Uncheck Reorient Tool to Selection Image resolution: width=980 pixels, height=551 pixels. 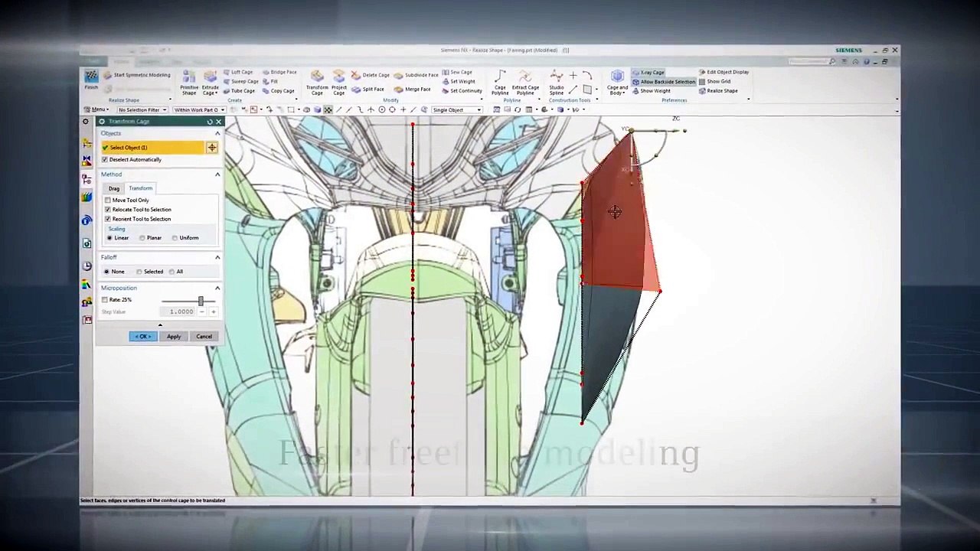click(108, 219)
